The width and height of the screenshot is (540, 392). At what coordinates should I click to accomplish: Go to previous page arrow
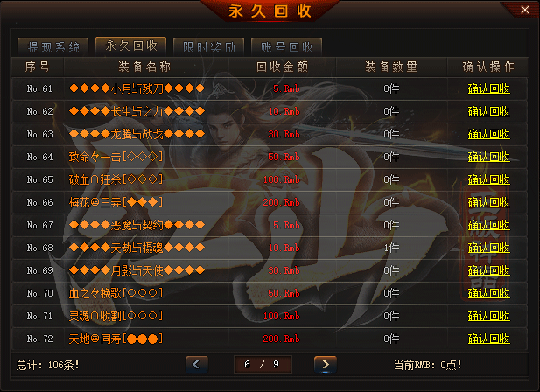pyautogui.click(x=197, y=365)
